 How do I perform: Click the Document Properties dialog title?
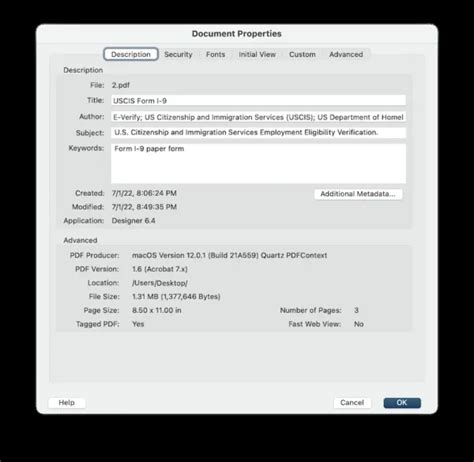point(237,34)
